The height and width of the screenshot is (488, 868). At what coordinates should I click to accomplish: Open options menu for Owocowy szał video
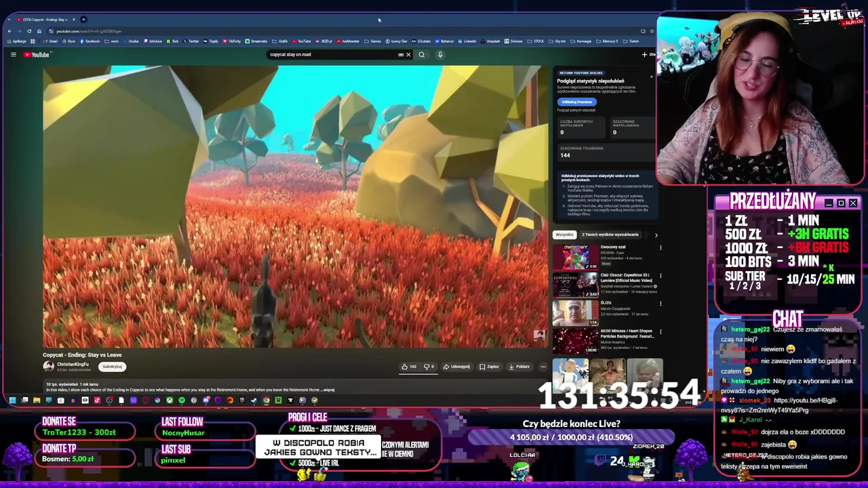pos(660,248)
